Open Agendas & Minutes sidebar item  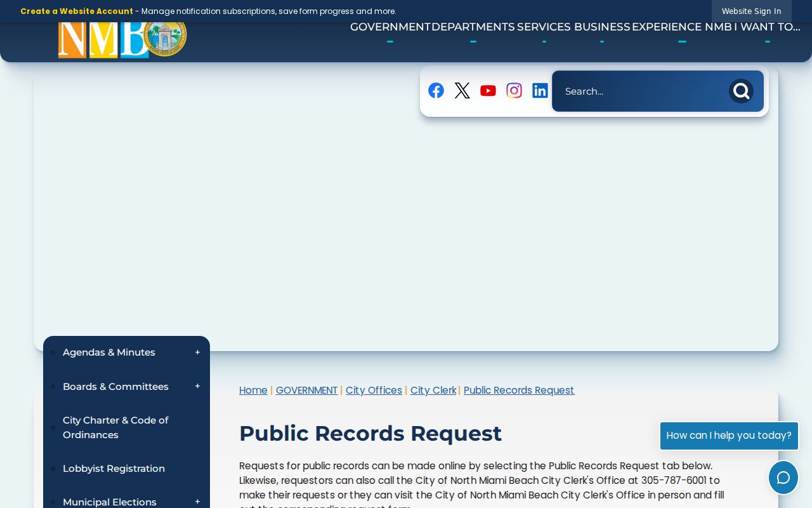click(109, 352)
